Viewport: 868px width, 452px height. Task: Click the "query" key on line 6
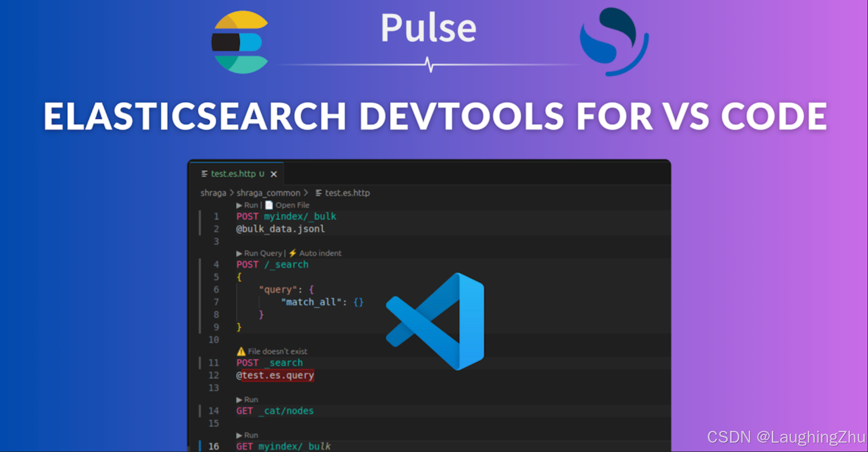pos(278,290)
